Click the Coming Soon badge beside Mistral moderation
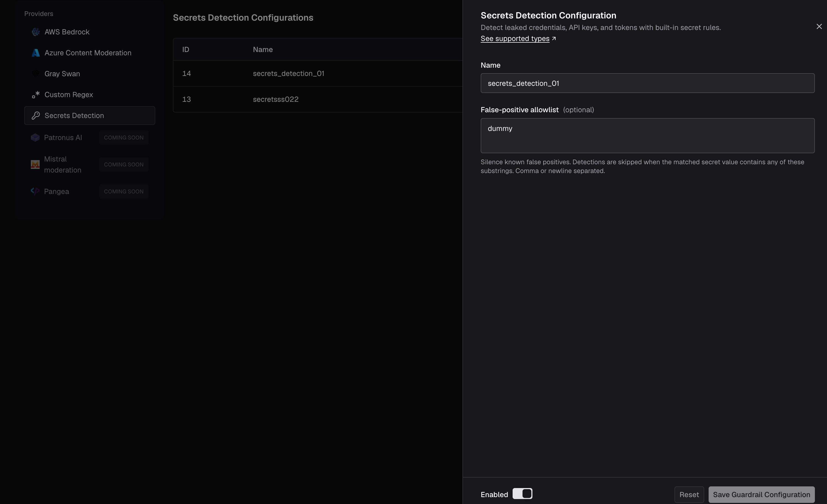Image resolution: width=827 pixels, height=504 pixels. (x=124, y=164)
